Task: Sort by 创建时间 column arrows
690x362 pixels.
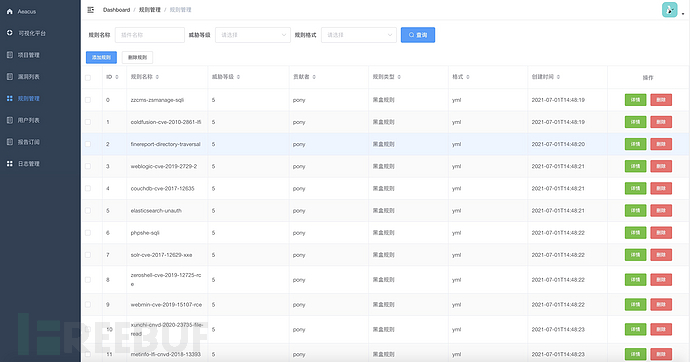Action: point(558,77)
